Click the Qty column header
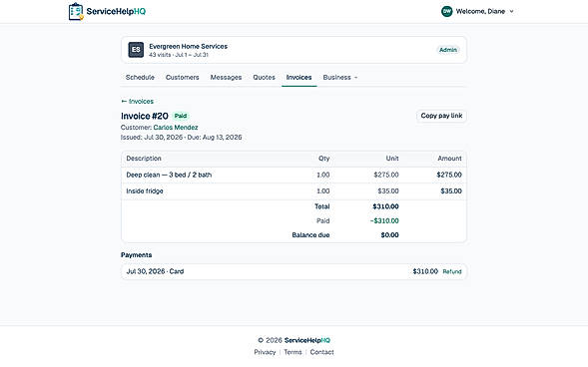 click(x=324, y=159)
